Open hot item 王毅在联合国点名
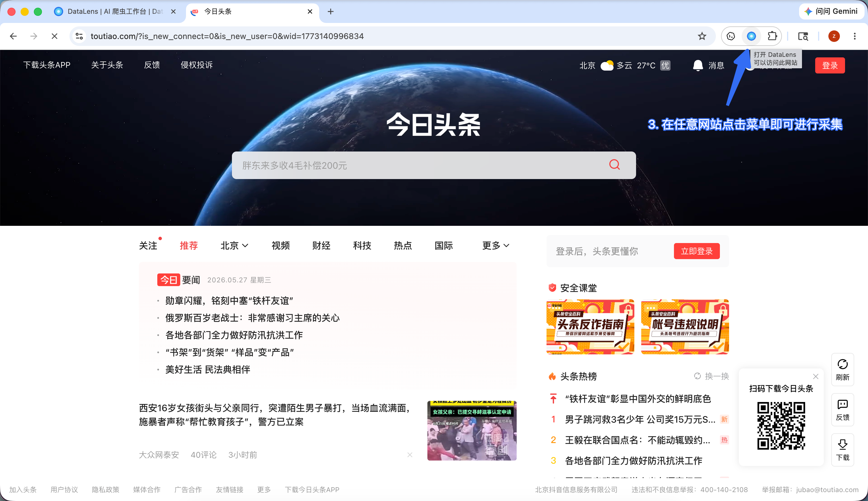The width and height of the screenshot is (868, 501). (638, 440)
